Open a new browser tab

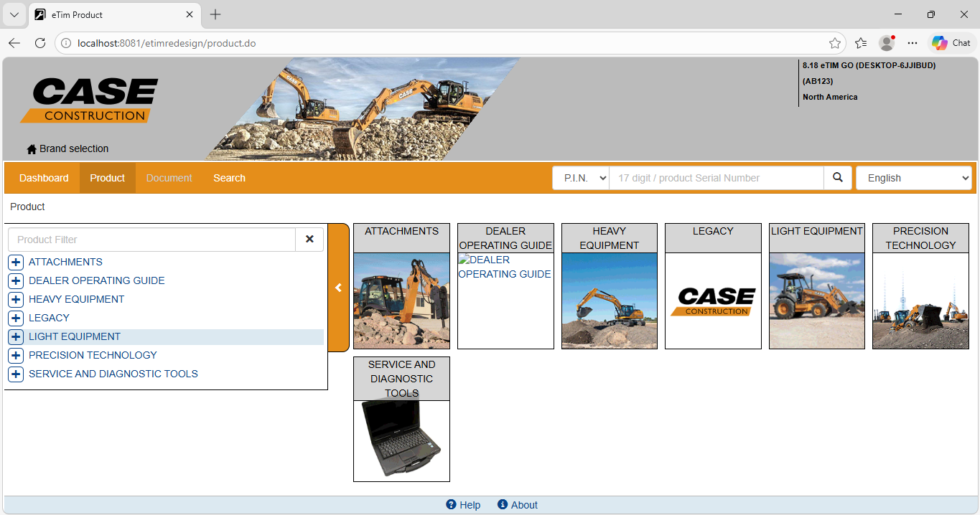pos(215,14)
